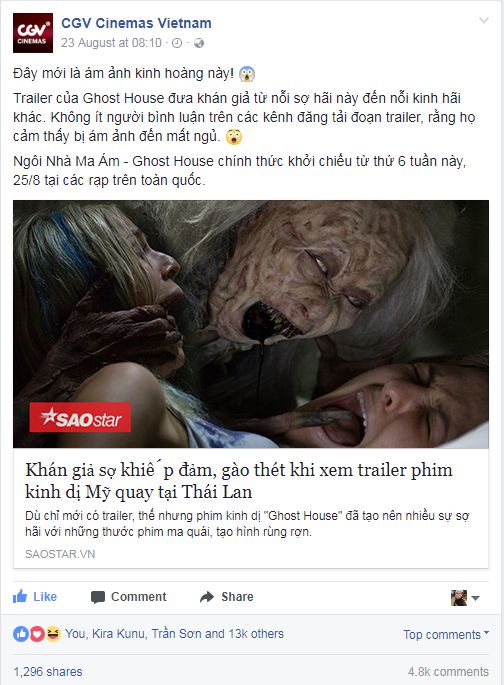This screenshot has height=685, width=504.
Task: Open the 23 August at 08:10 timestamp
Action: 111,43
